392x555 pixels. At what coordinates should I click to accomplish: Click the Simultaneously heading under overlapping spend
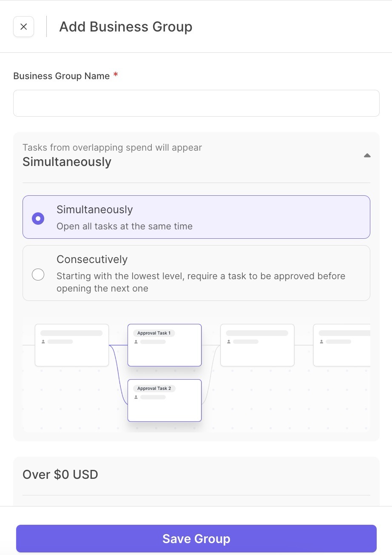point(67,162)
